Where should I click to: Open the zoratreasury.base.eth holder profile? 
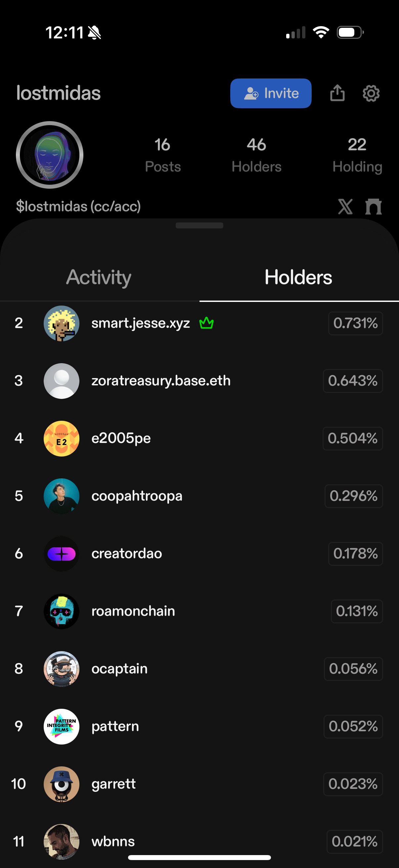pyautogui.click(x=161, y=381)
